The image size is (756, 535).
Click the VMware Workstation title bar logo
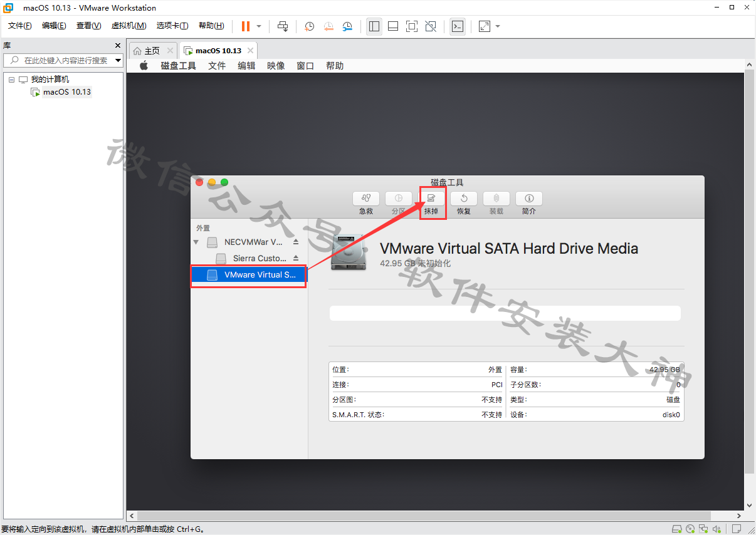tap(8, 8)
